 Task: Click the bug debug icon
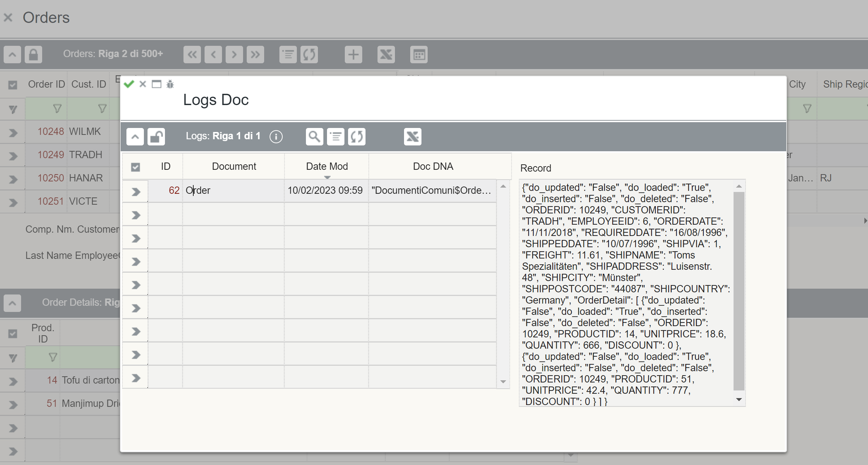tap(170, 84)
